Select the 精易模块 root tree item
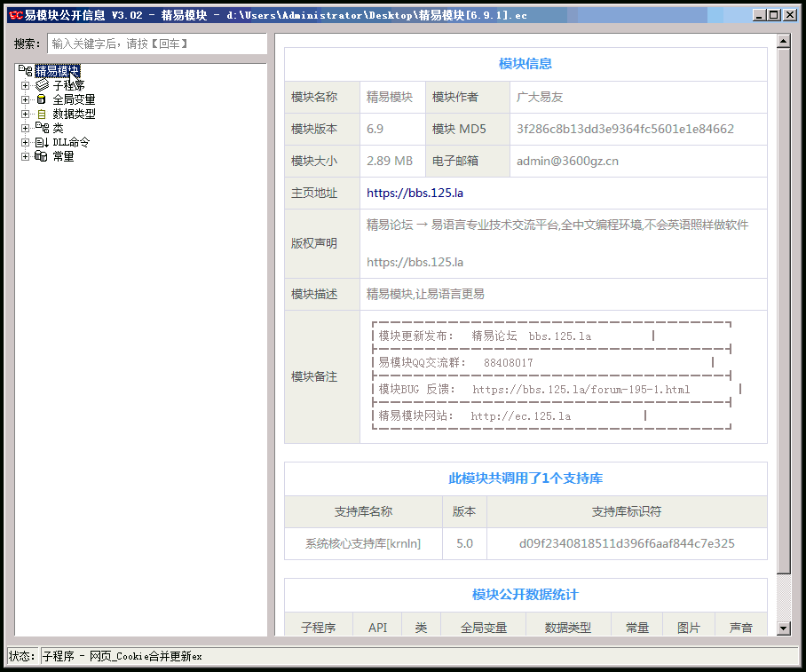 (57, 71)
